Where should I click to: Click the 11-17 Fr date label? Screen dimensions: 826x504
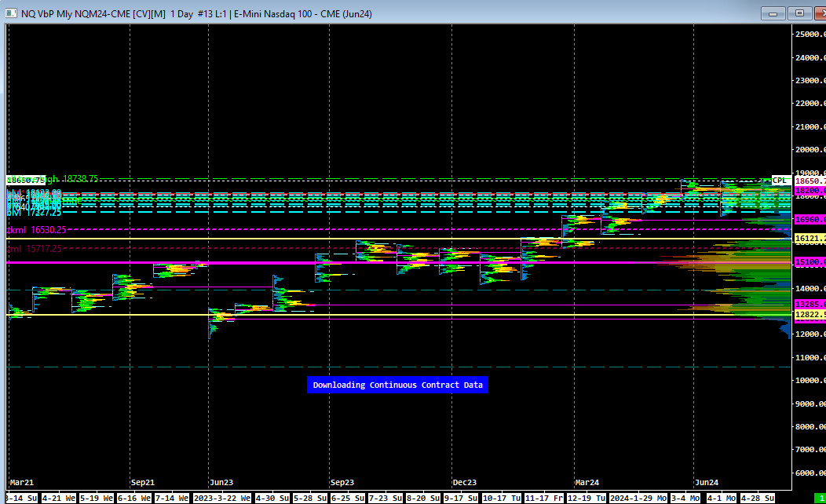pos(544,499)
